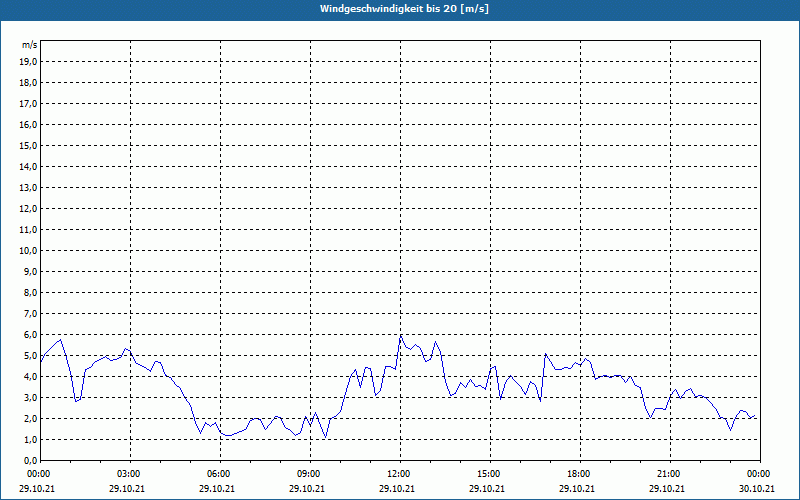Screen dimensions: 800x500
Task: Click the '00:00' time above 30.10.21
Action: pos(760,474)
